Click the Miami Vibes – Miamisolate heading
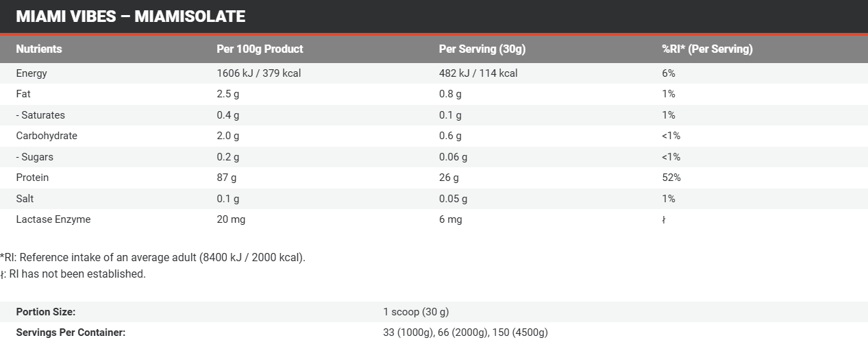Screen dimensions: 868x351 point(130,16)
